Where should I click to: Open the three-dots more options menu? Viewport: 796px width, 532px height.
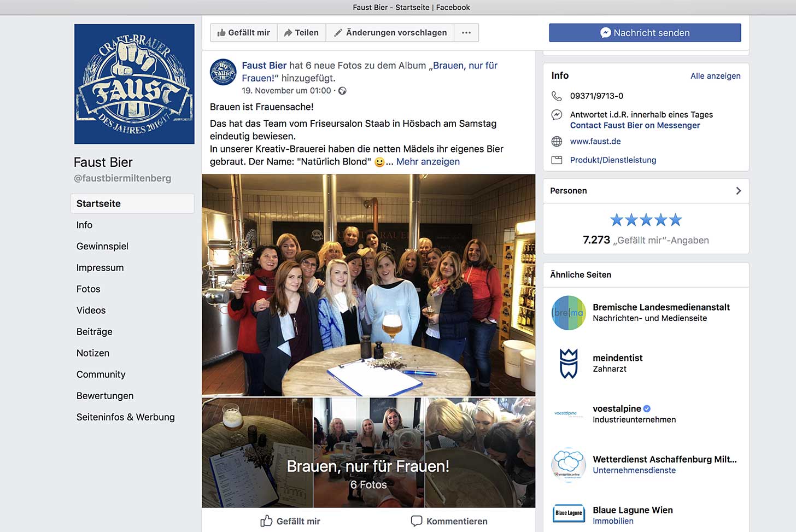466,33
